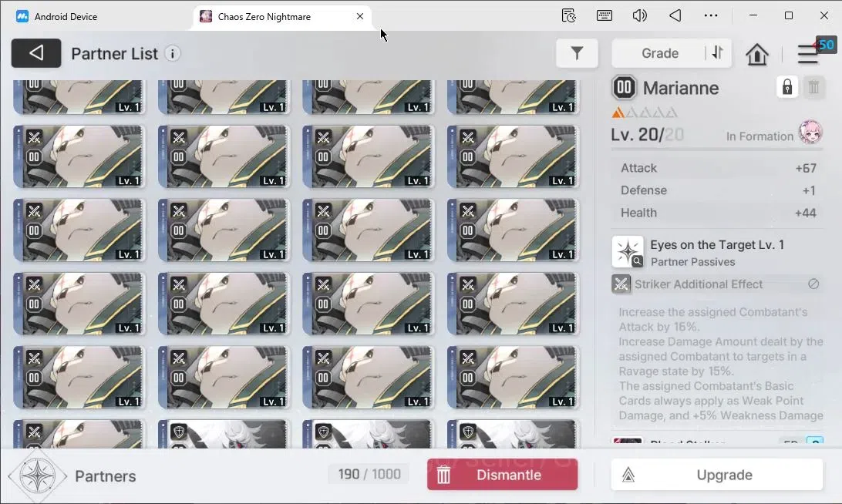This screenshot has height=504, width=842.
Task: Inspect the Eyes on the Target passive icon
Action: (x=627, y=251)
